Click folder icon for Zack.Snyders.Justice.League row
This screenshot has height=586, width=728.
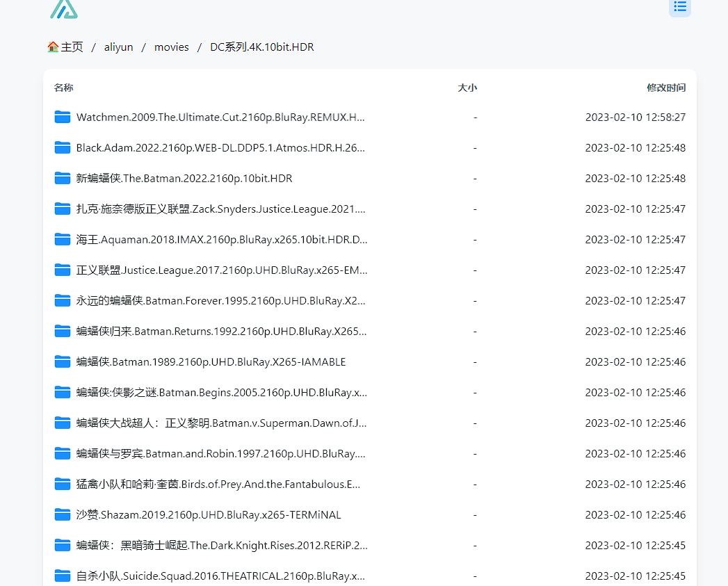(x=62, y=209)
